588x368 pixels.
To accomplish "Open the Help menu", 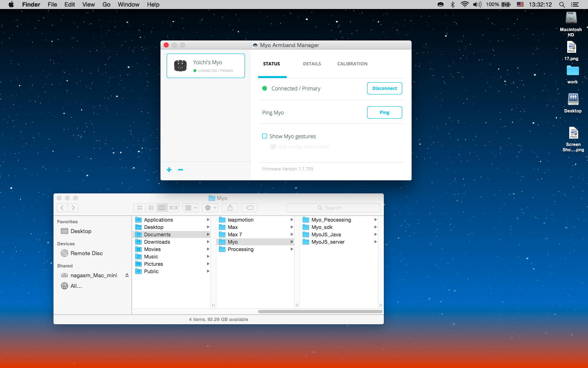I will point(153,4).
